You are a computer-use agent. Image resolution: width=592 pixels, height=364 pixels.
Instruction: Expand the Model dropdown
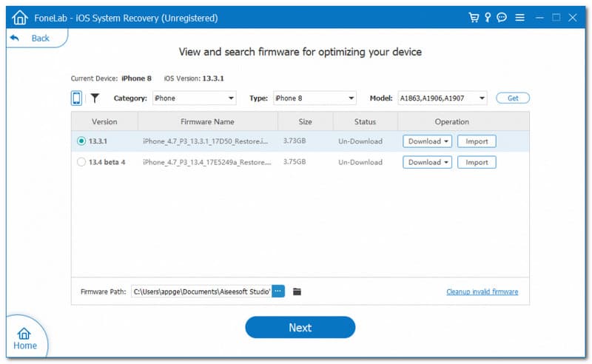[x=443, y=98]
